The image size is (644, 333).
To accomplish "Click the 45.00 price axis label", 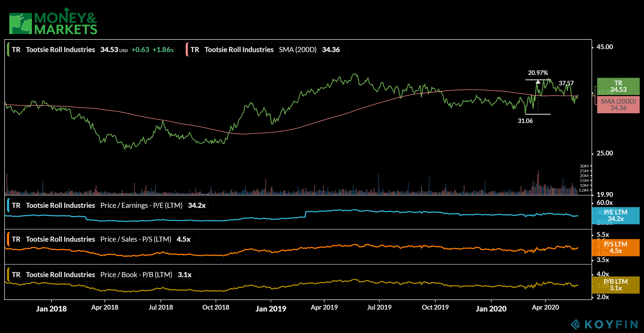I will click(605, 47).
